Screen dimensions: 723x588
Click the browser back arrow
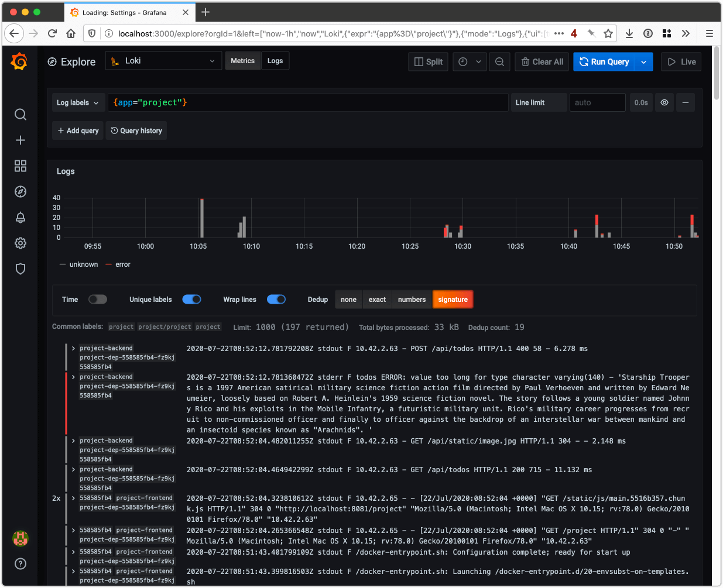click(x=14, y=33)
